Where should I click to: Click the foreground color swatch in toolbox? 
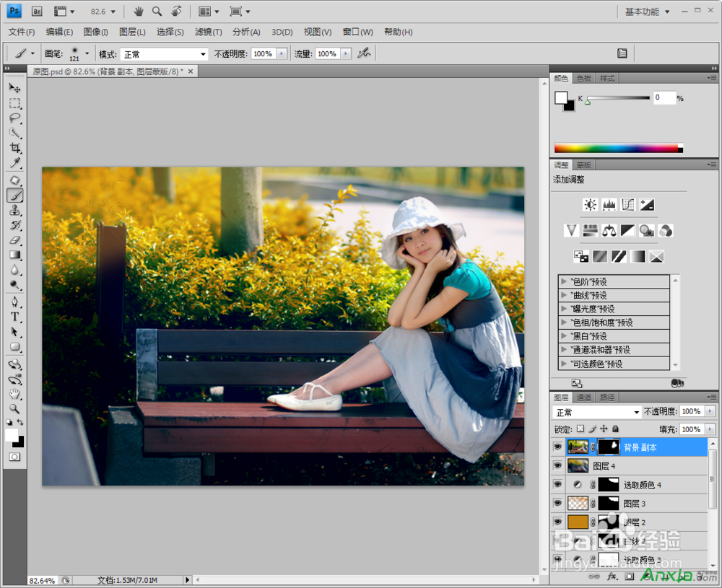[x=12, y=435]
